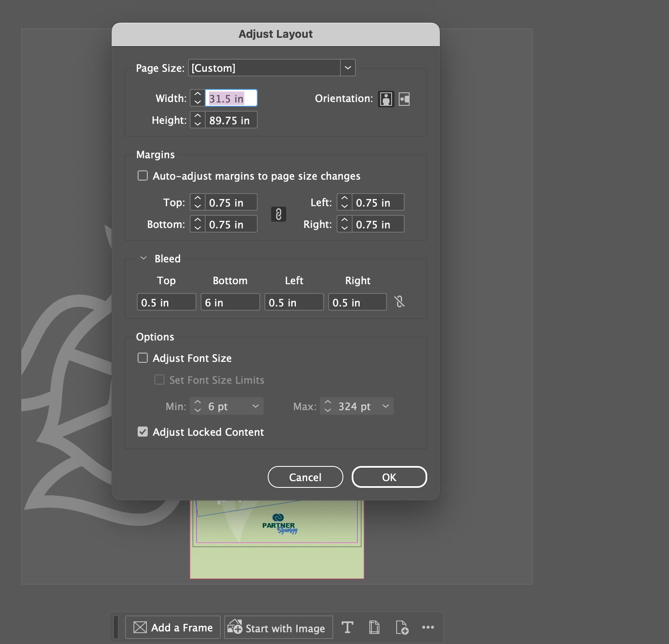This screenshot has height=644, width=669.
Task: Click the Max font size stepper arrows
Action: coord(328,406)
